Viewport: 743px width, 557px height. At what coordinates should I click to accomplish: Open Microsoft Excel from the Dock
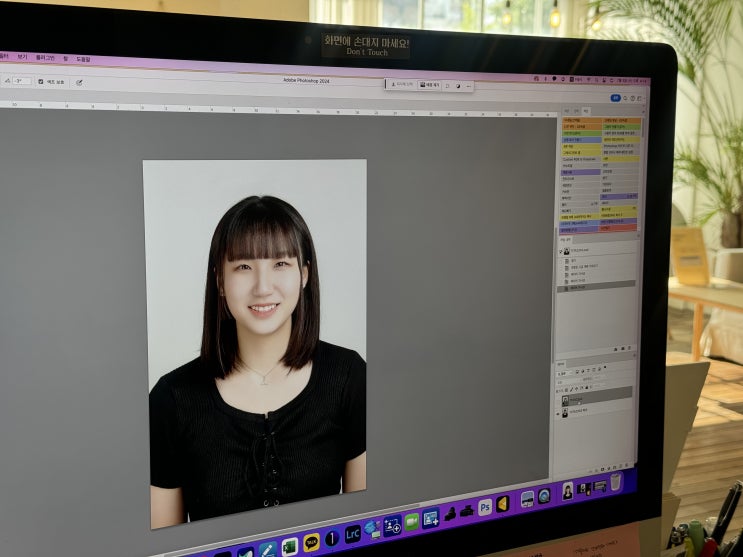coord(290,547)
